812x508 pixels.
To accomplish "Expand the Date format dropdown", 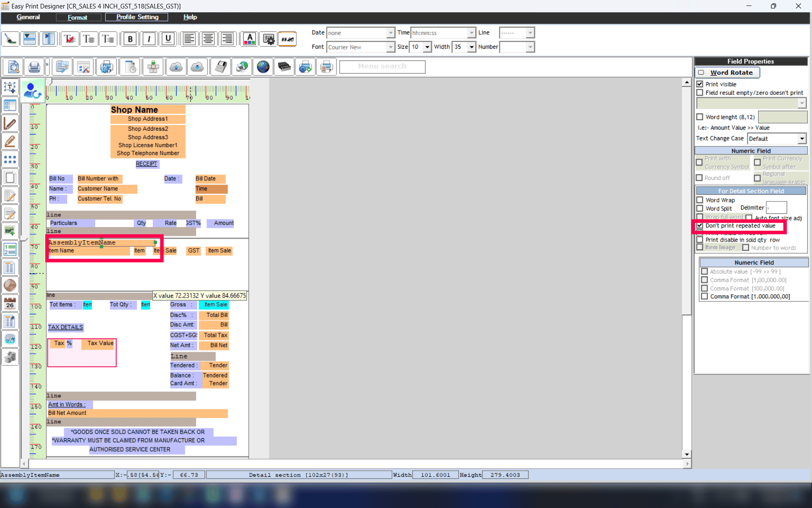I will pyautogui.click(x=390, y=33).
